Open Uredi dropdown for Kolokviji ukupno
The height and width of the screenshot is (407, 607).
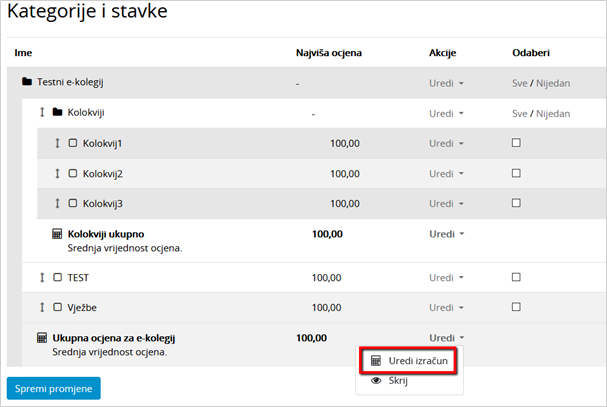pyautogui.click(x=446, y=235)
